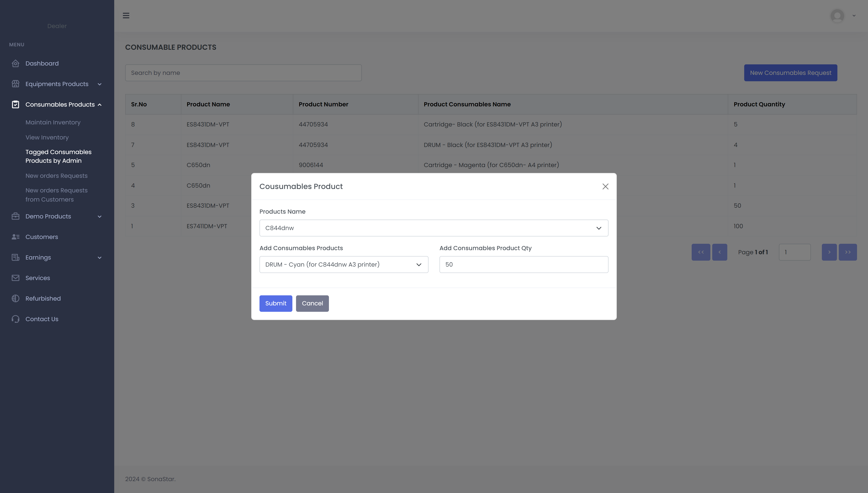Viewport: 868px width, 493px height.
Task: Click New Consumables Request button
Action: [x=790, y=73]
